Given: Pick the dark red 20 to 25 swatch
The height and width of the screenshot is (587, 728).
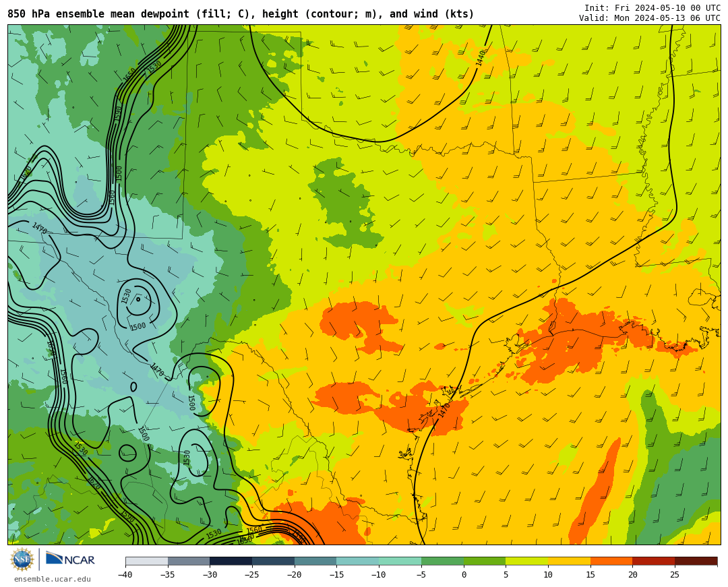Looking at the screenshot, I should (654, 561).
